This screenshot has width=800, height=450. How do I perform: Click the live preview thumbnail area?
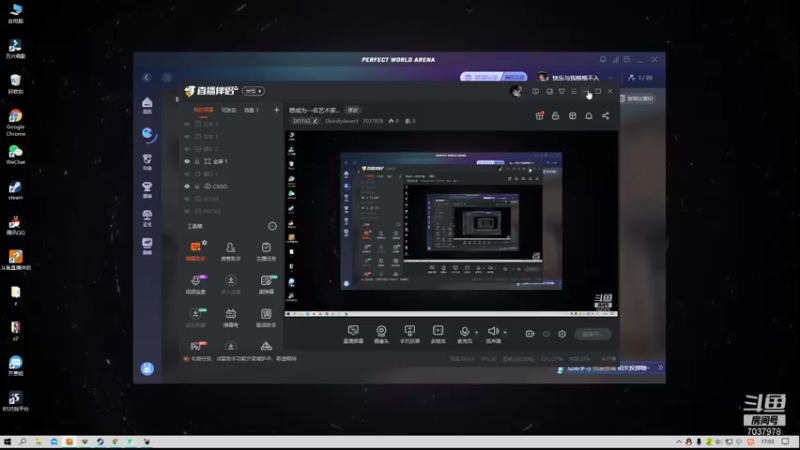click(451, 224)
